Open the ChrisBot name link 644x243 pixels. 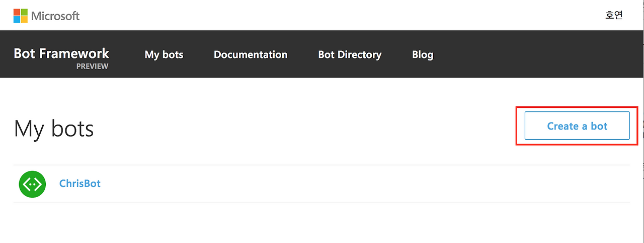[x=80, y=184]
